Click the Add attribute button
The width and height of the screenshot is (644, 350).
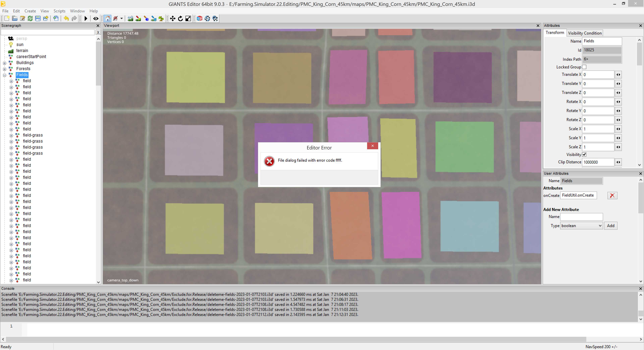coord(610,226)
